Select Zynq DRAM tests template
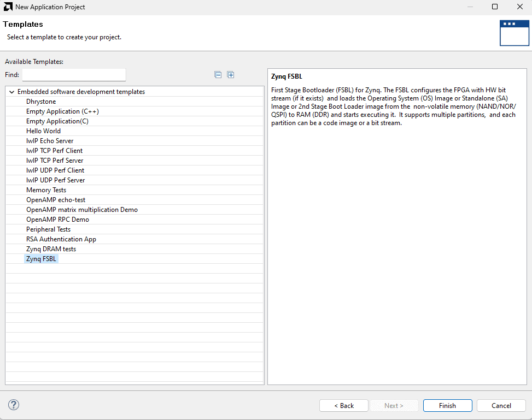Screen dimensions: 532x420 point(51,249)
